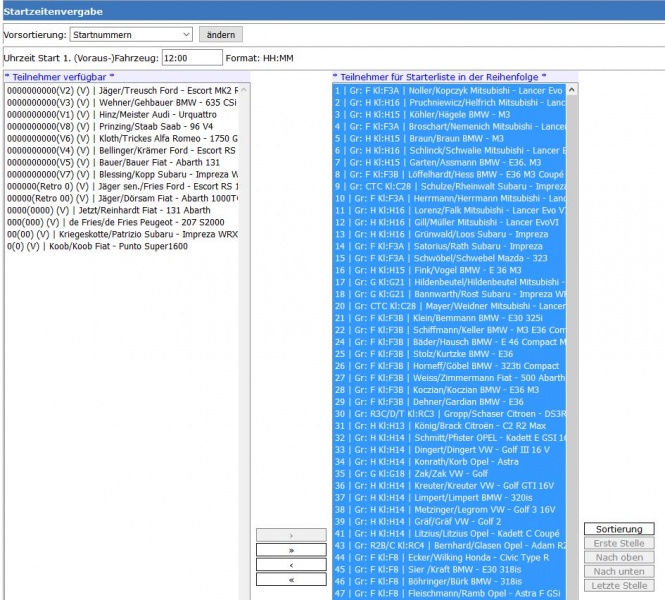Select Jäger/Treusch Ford Escort MK2 entry

click(x=120, y=90)
